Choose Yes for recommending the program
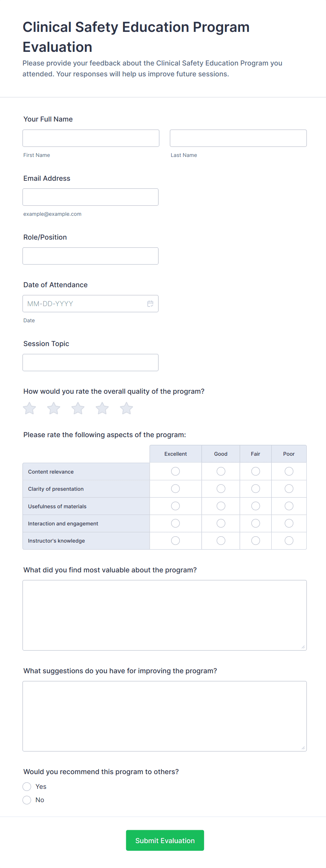This screenshot has width=326, height=868. click(27, 787)
